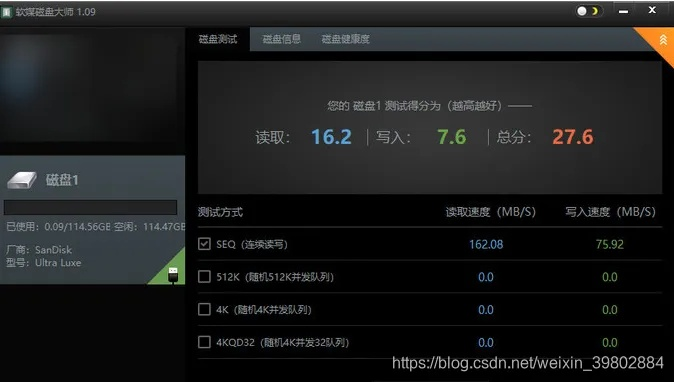The image size is (674, 382).
Task: Click the 测试方式 column header
Action: (x=220, y=212)
